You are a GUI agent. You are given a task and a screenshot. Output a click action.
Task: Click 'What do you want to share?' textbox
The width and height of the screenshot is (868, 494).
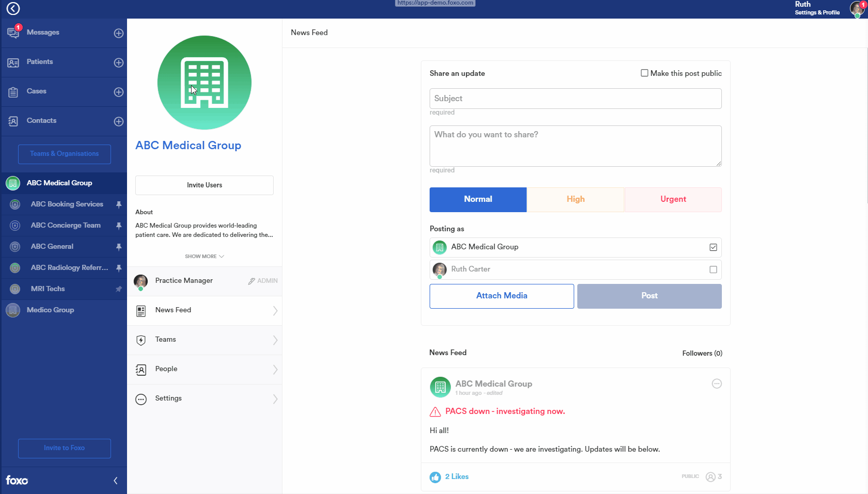(576, 146)
